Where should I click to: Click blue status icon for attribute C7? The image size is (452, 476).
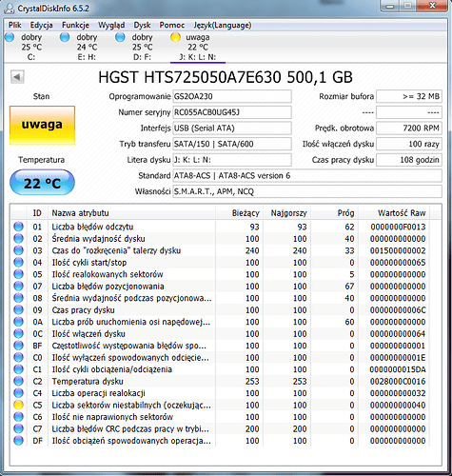coord(18,428)
